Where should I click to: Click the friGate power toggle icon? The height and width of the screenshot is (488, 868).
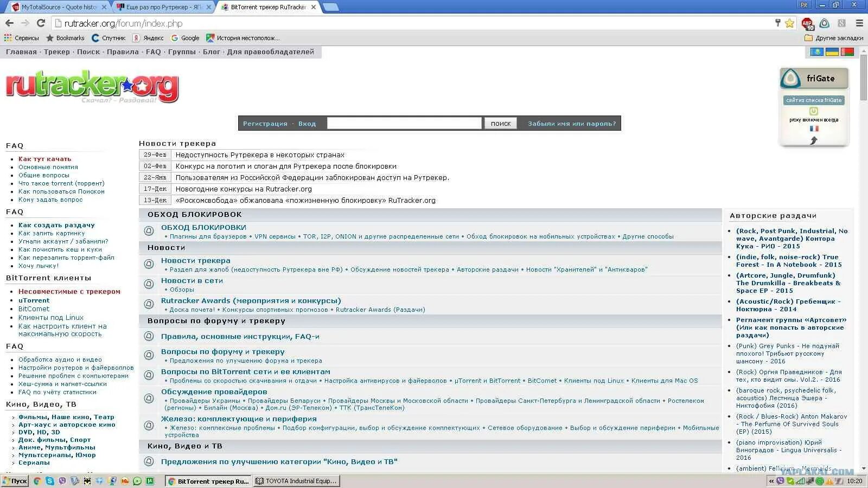click(814, 111)
